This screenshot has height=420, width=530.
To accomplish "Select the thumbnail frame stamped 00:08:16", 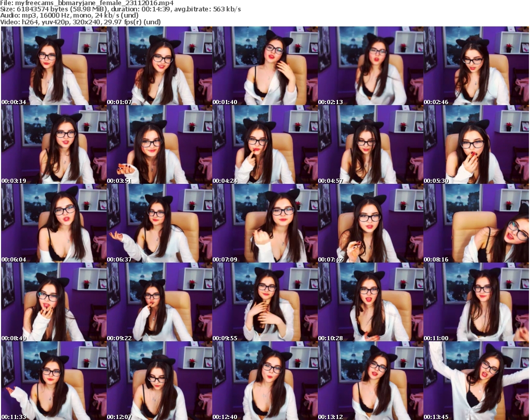I will [x=476, y=224].
